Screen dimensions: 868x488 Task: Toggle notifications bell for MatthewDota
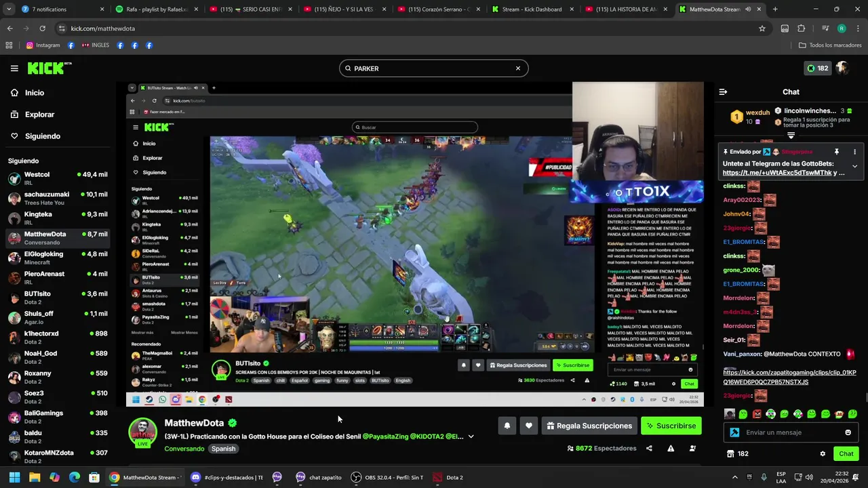click(507, 426)
